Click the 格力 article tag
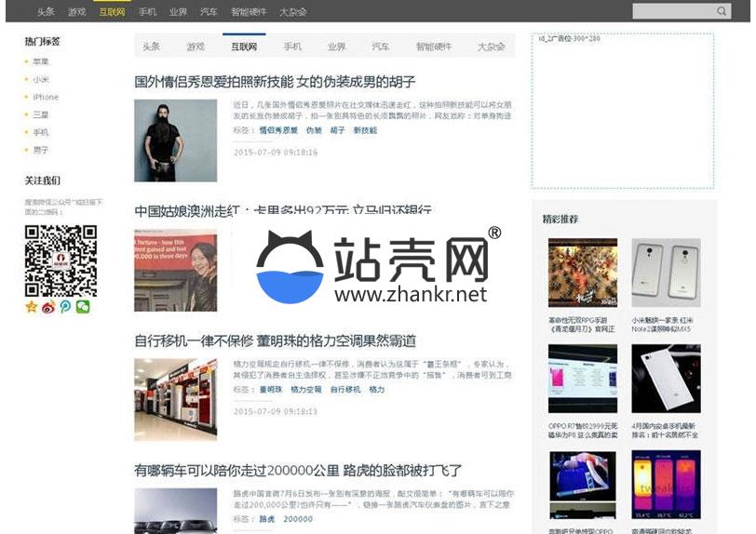The height and width of the screenshot is (534, 756). 376,390
